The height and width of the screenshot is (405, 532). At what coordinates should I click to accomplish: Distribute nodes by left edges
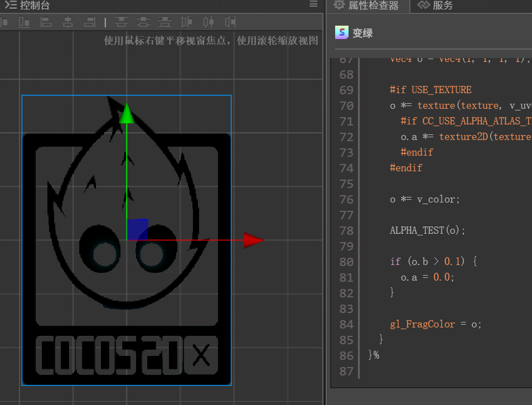[x=187, y=22]
